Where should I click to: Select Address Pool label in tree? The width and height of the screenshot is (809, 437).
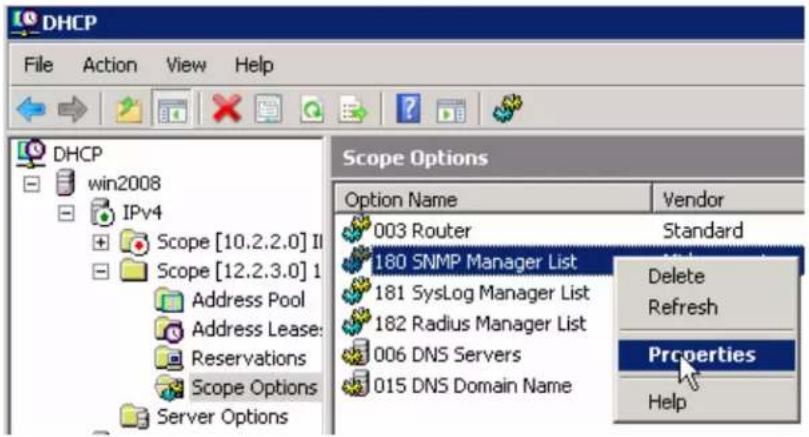248,300
